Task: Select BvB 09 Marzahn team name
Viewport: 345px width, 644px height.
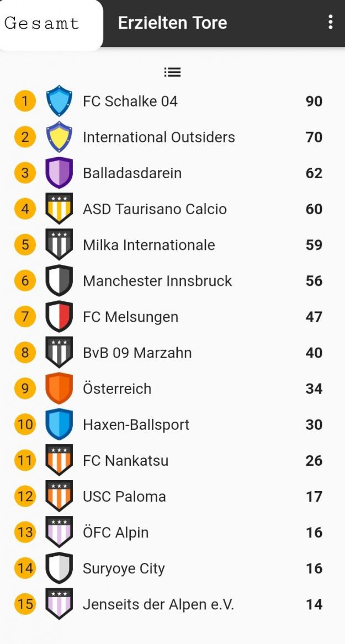Action: 137,353
